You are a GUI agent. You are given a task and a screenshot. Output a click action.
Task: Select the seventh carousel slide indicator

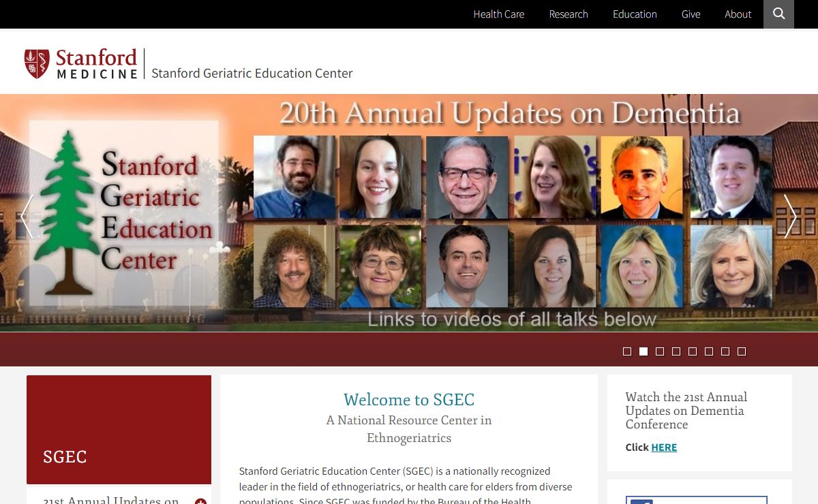[725, 351]
